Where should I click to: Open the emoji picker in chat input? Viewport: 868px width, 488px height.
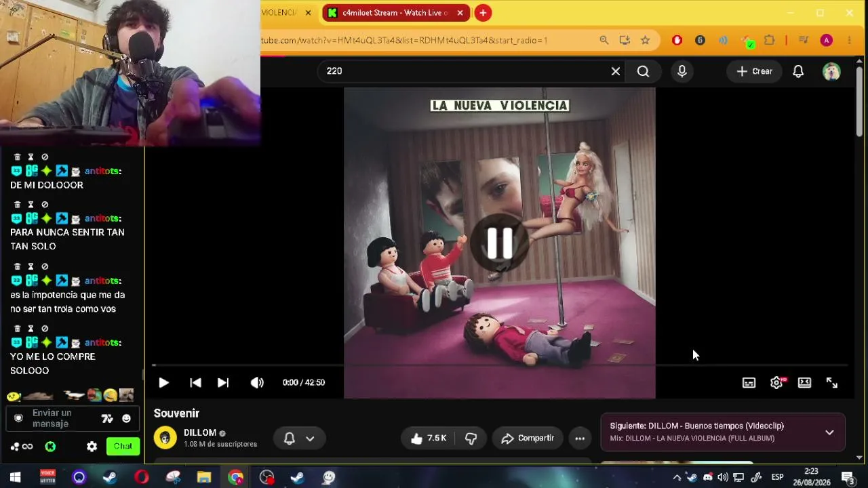pyautogui.click(x=126, y=419)
